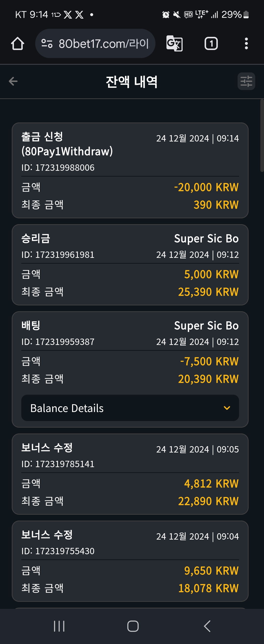Open the Google Translate icon
264x644 pixels.
[174, 43]
